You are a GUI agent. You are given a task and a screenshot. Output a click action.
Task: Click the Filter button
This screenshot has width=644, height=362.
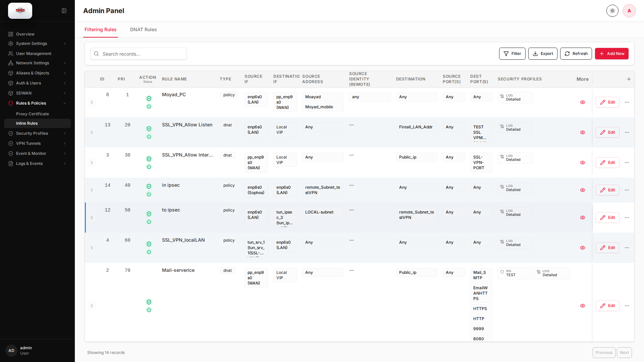click(512, 54)
